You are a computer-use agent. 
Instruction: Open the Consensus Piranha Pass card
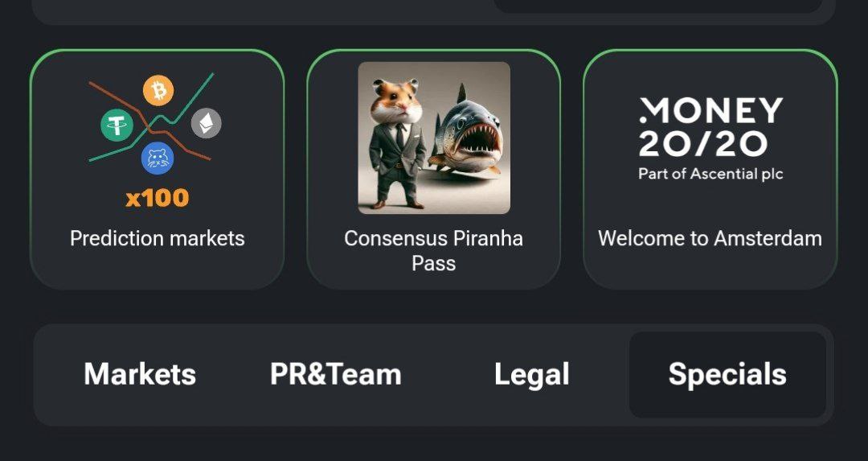click(433, 170)
